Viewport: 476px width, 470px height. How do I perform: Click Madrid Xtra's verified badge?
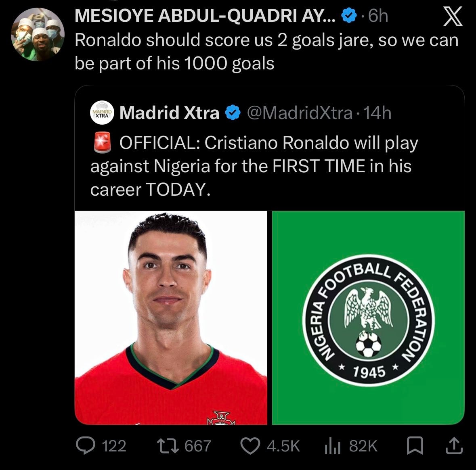point(233,113)
